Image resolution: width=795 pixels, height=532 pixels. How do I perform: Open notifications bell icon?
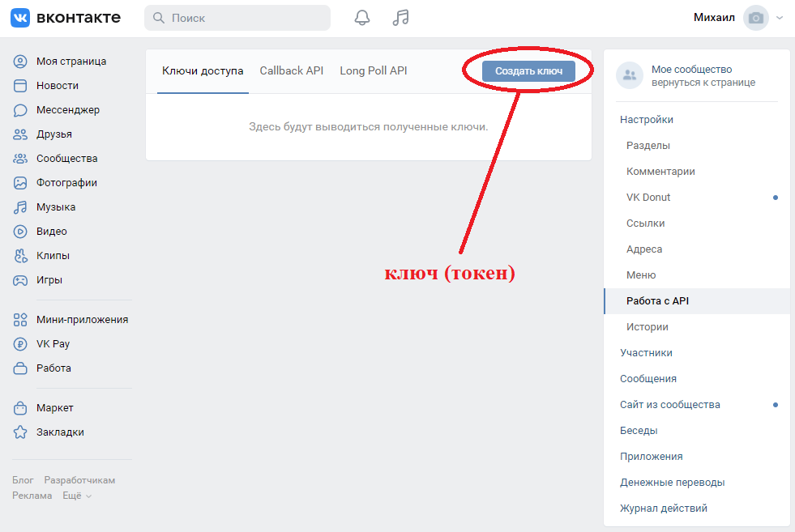coord(362,18)
